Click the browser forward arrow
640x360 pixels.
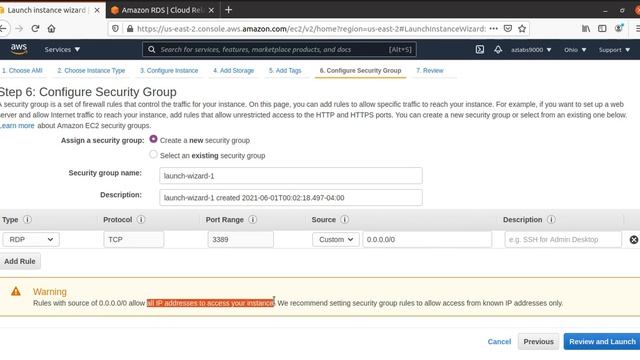coord(19,28)
